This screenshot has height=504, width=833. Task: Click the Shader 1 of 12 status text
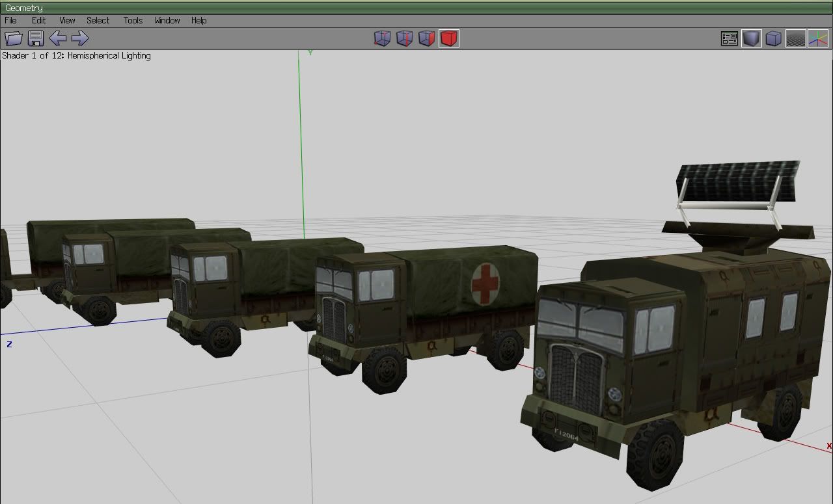76,56
